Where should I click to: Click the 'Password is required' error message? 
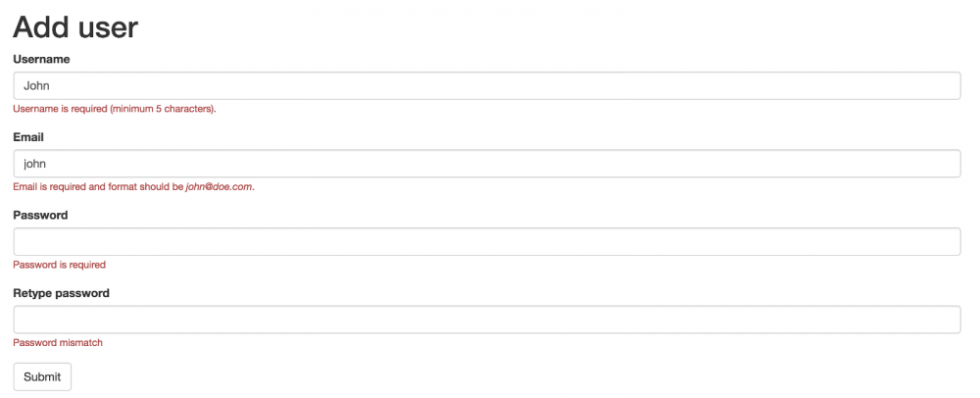[x=59, y=265]
